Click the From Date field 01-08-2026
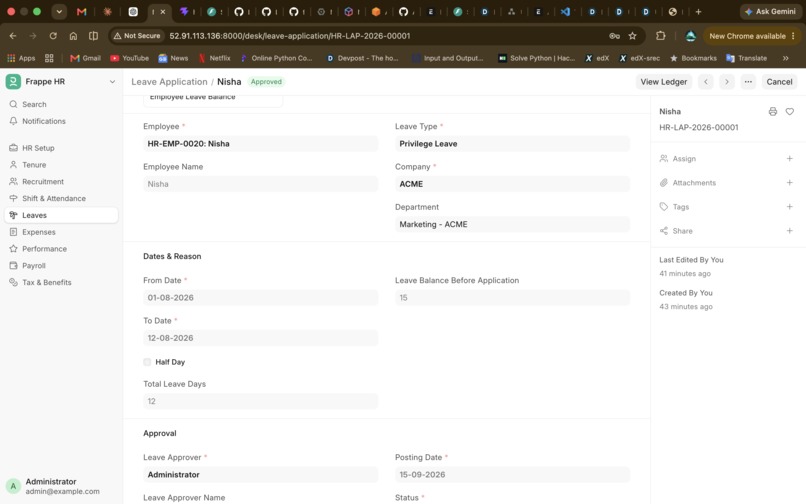Image resolution: width=806 pixels, height=504 pixels. [261, 298]
